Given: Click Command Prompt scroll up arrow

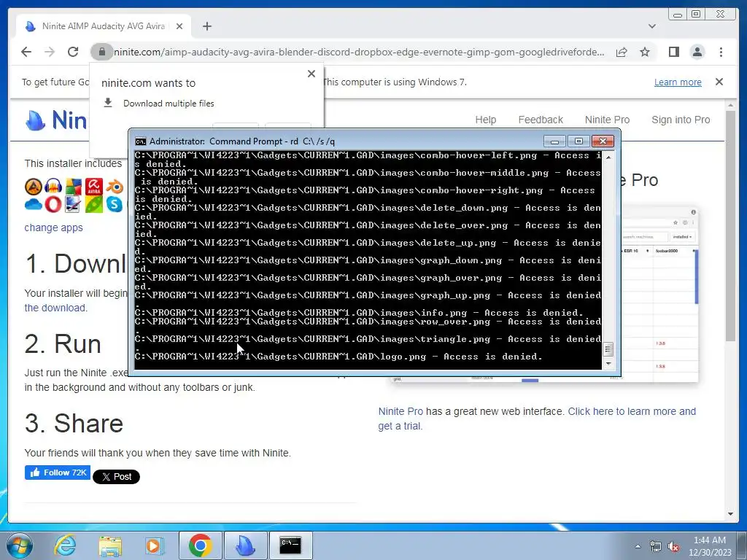Looking at the screenshot, I should click(608, 157).
